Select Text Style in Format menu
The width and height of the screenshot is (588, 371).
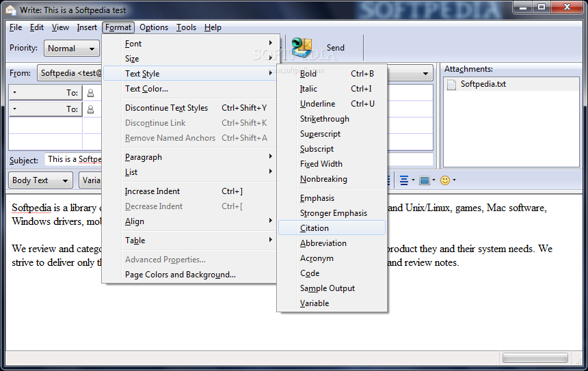(191, 74)
